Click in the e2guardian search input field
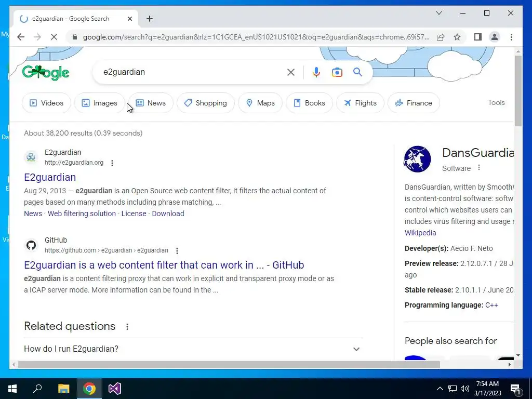 [x=192, y=72]
